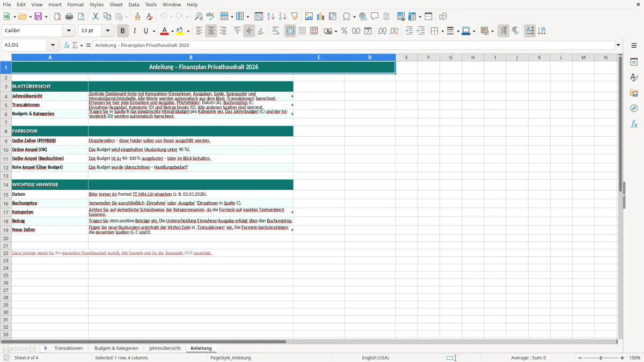Click the Export as PDF icon
644x362 pixels.
coord(57,17)
